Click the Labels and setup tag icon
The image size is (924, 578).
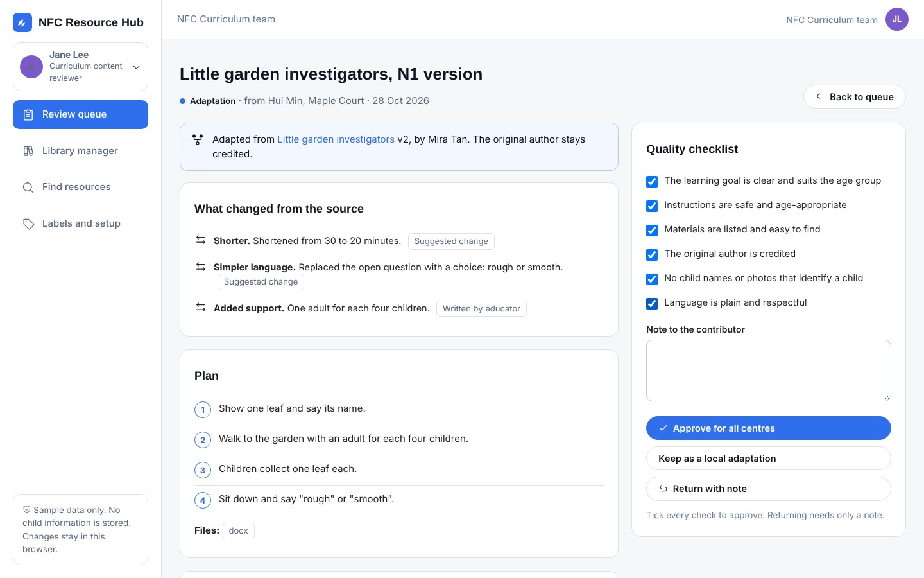(28, 223)
